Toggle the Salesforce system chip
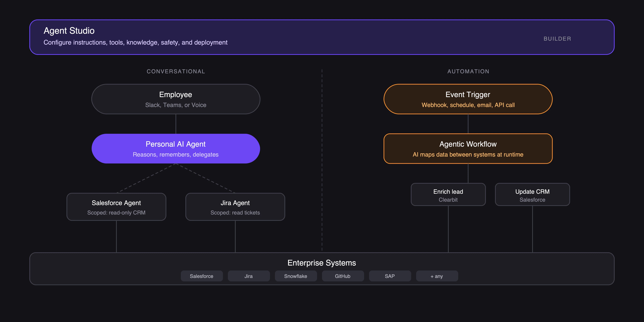 tap(202, 276)
